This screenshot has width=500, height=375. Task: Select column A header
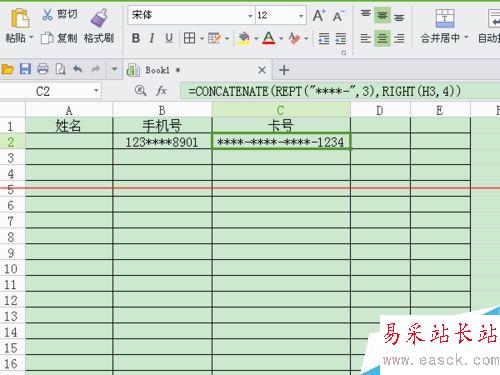click(x=69, y=110)
